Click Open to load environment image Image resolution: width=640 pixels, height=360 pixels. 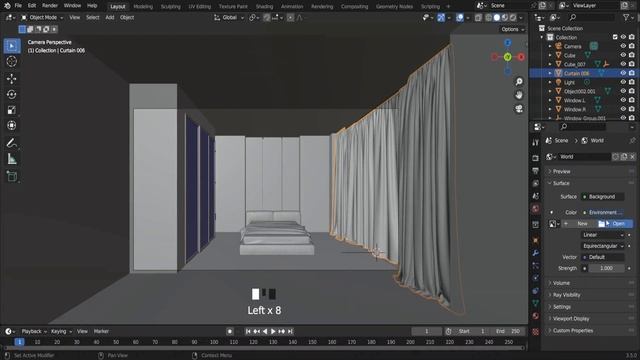(x=615, y=224)
